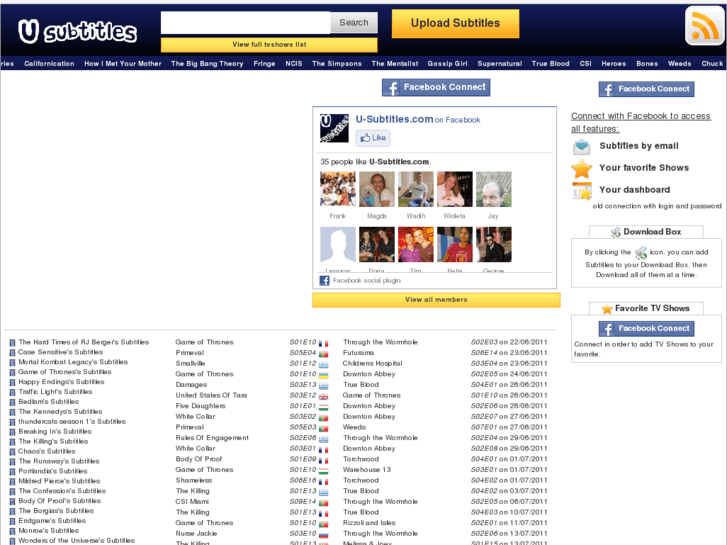Click the flag beside CSI Miami S09E14
727x545 pixels.
tap(323, 502)
